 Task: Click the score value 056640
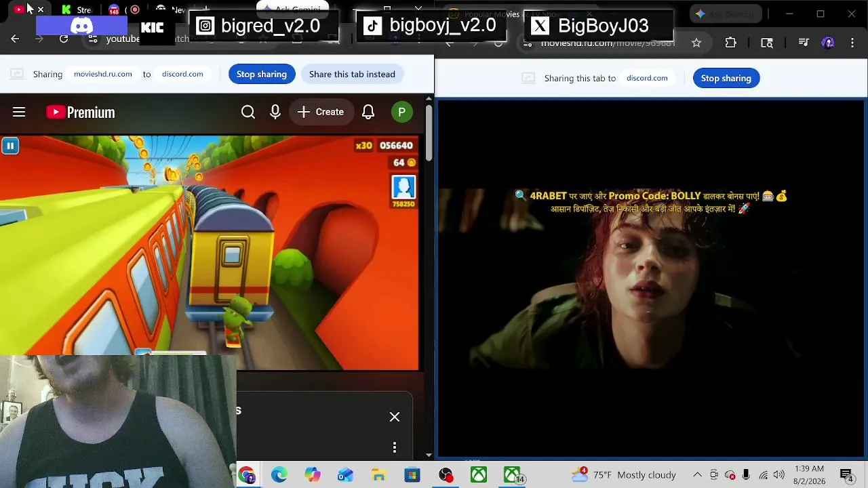(x=396, y=146)
